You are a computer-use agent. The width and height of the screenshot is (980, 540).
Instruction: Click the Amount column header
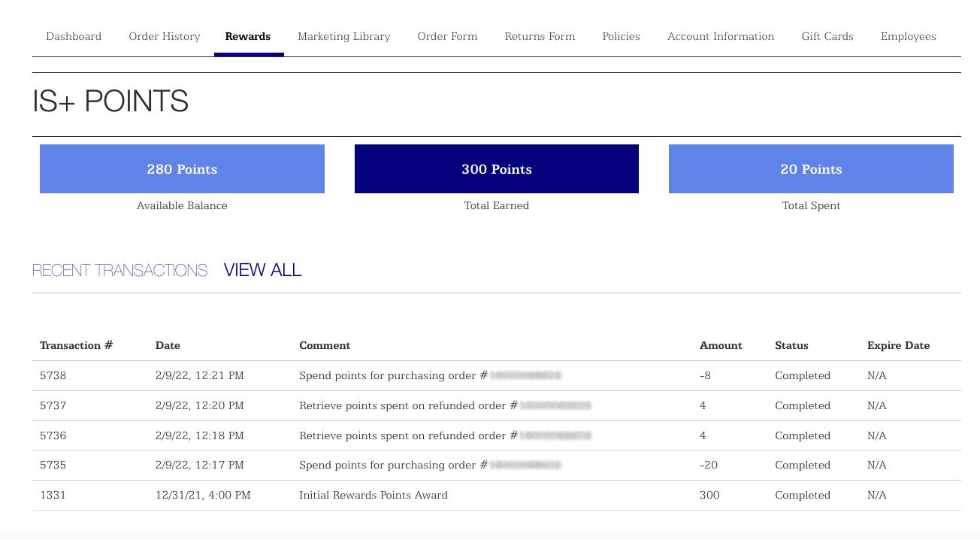coord(720,345)
